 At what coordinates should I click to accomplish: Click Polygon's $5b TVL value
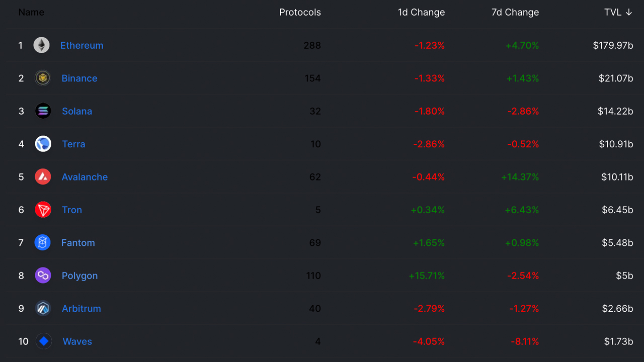coord(623,276)
